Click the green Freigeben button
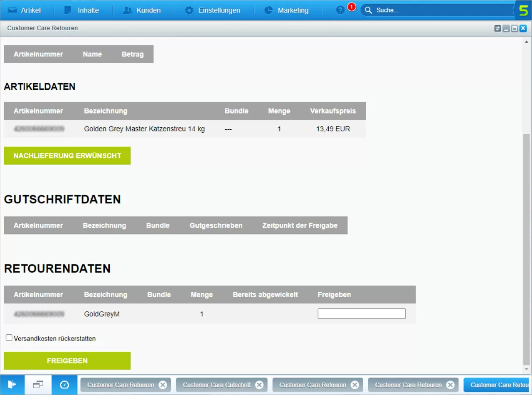The height and width of the screenshot is (395, 532). [x=67, y=360]
